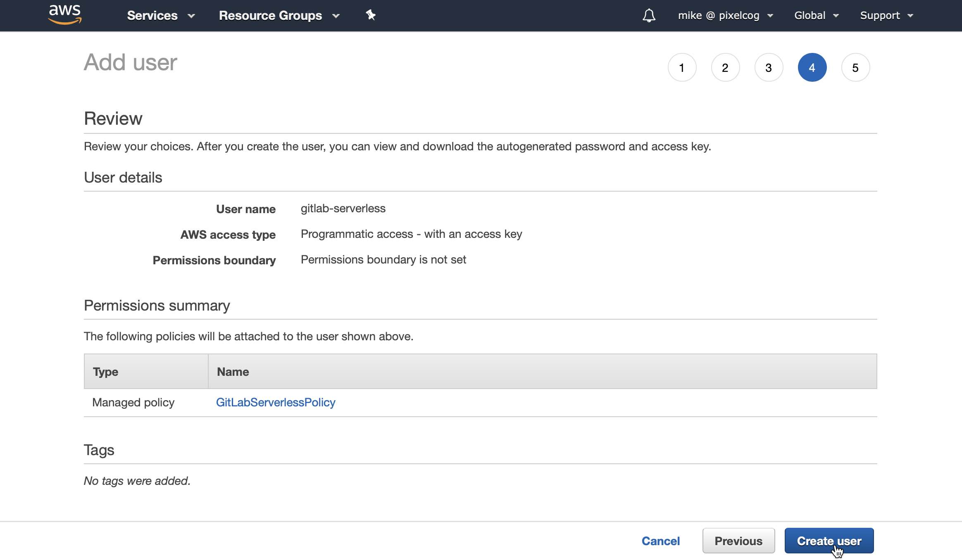Select step 3 in the wizard
The height and width of the screenshot is (560, 962).
(769, 66)
